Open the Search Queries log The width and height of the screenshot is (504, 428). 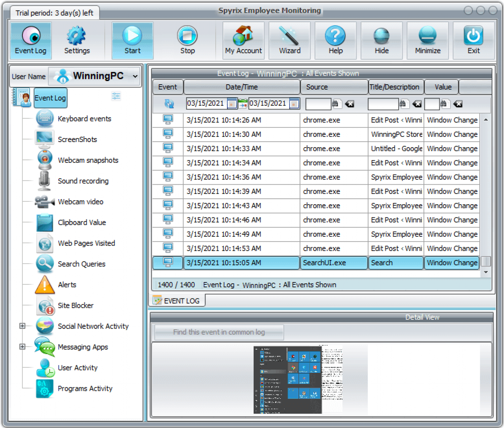point(81,264)
